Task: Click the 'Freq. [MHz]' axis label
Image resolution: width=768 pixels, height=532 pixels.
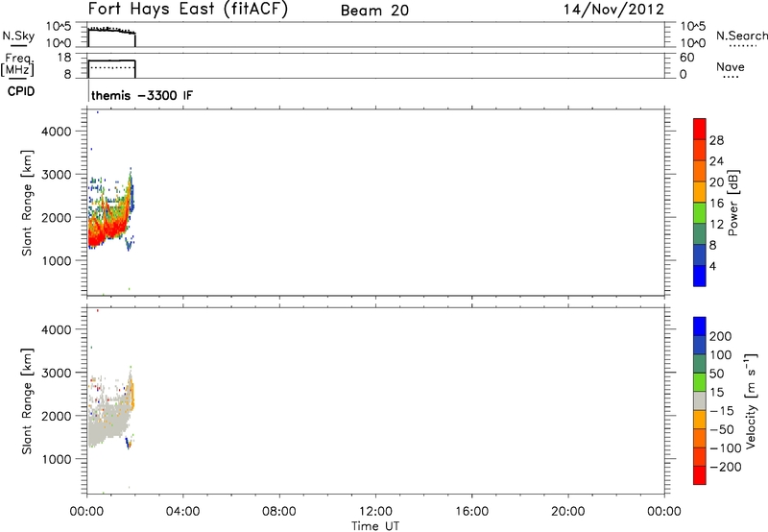Action: [17, 65]
